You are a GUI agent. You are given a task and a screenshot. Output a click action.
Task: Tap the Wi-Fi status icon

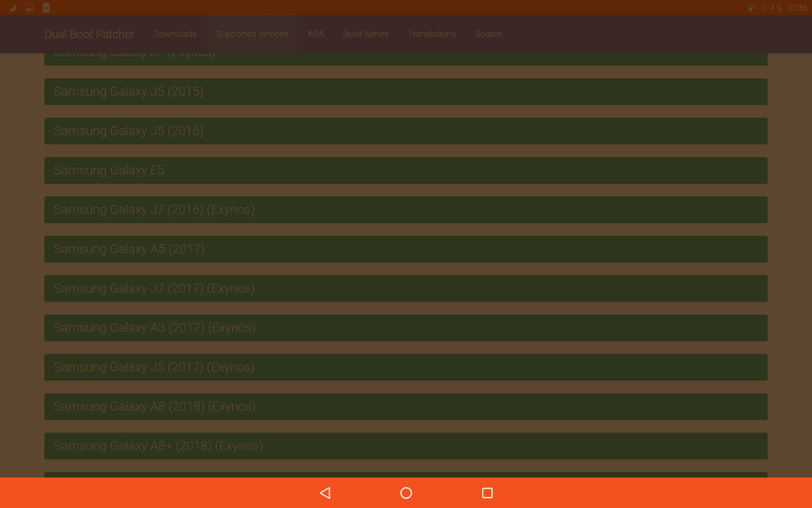click(750, 8)
